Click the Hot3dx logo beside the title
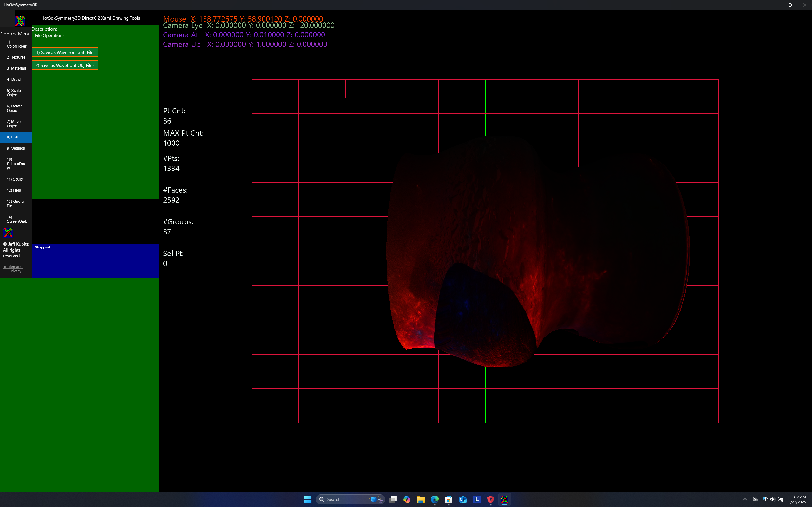 (21, 21)
